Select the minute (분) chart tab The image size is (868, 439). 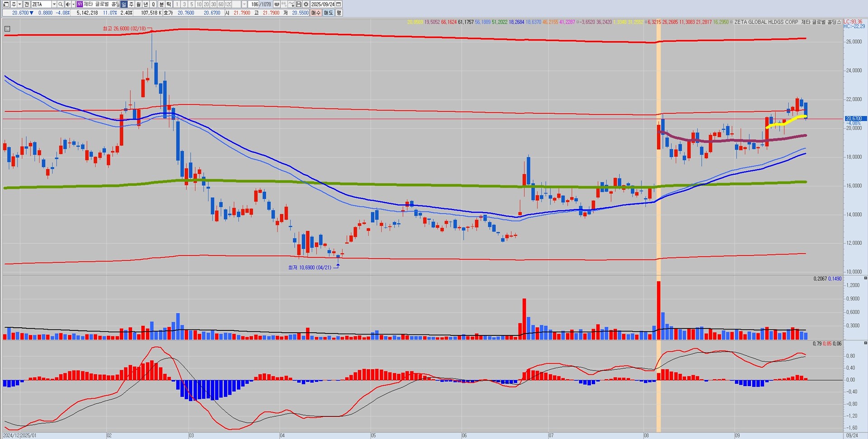161,4
